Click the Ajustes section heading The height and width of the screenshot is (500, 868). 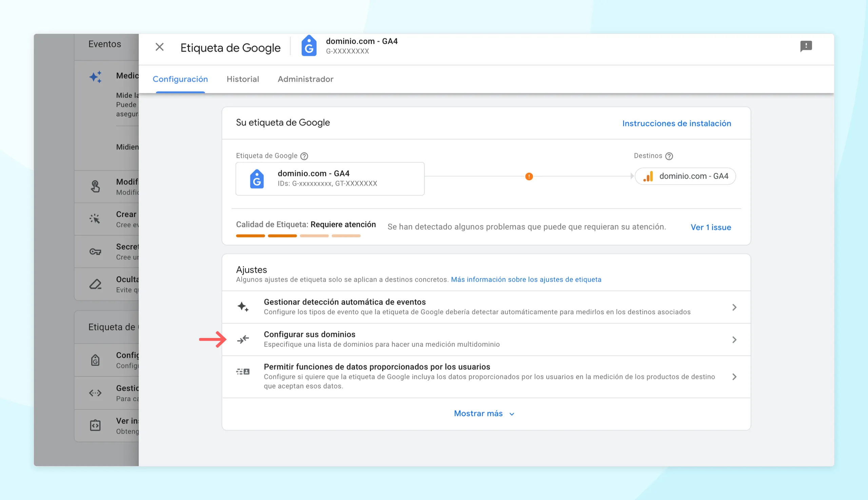point(252,270)
